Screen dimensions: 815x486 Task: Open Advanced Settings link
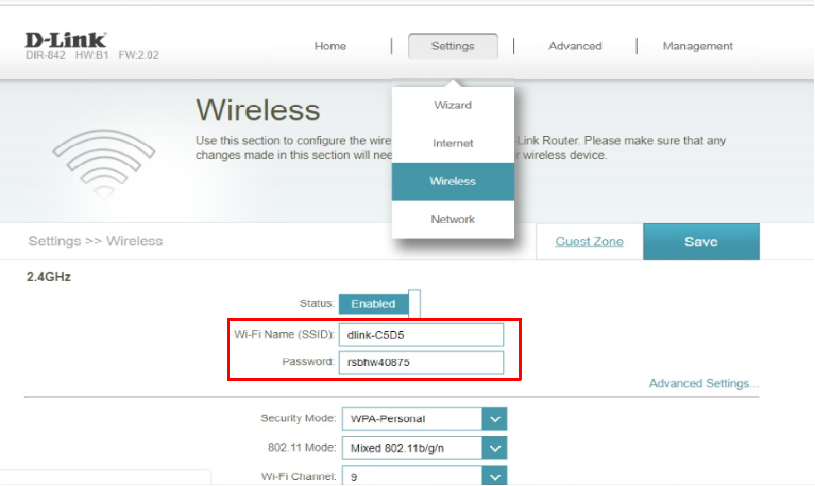click(x=704, y=384)
